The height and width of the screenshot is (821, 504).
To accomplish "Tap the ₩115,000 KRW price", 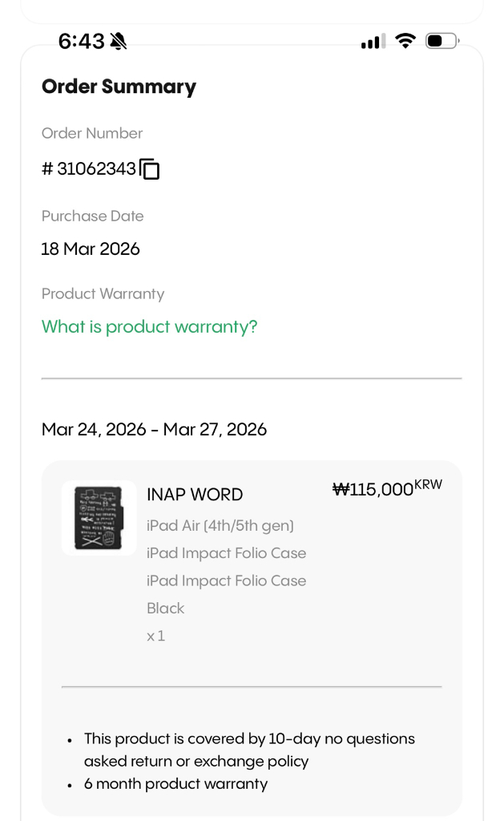I will coord(386,488).
